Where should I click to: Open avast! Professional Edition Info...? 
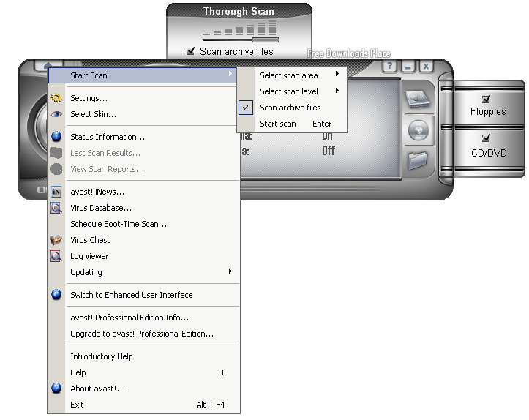143,318
